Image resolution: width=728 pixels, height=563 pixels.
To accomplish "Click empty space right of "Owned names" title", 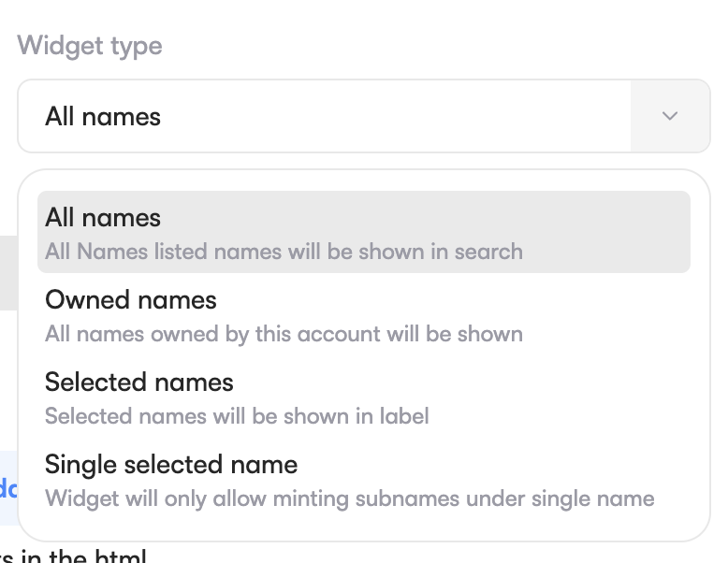I will 449,300.
